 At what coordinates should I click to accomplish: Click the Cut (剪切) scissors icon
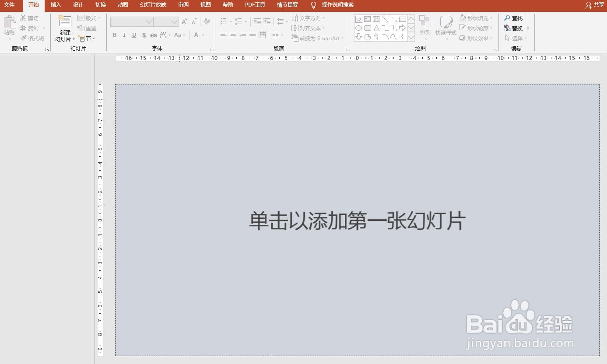23,18
